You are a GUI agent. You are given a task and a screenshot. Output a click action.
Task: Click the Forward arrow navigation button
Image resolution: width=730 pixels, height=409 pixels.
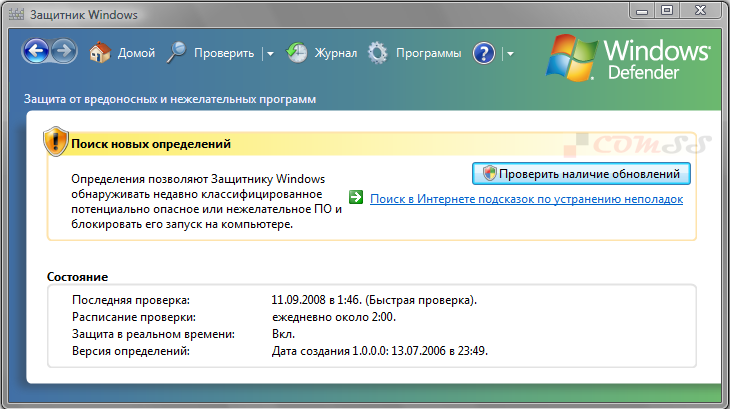(64, 51)
